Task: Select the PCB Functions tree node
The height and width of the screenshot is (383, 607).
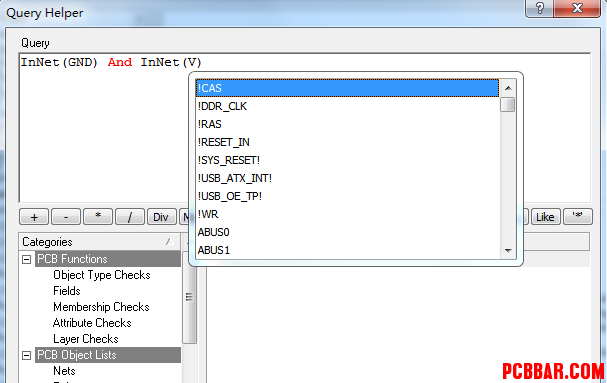Action: coord(108,259)
